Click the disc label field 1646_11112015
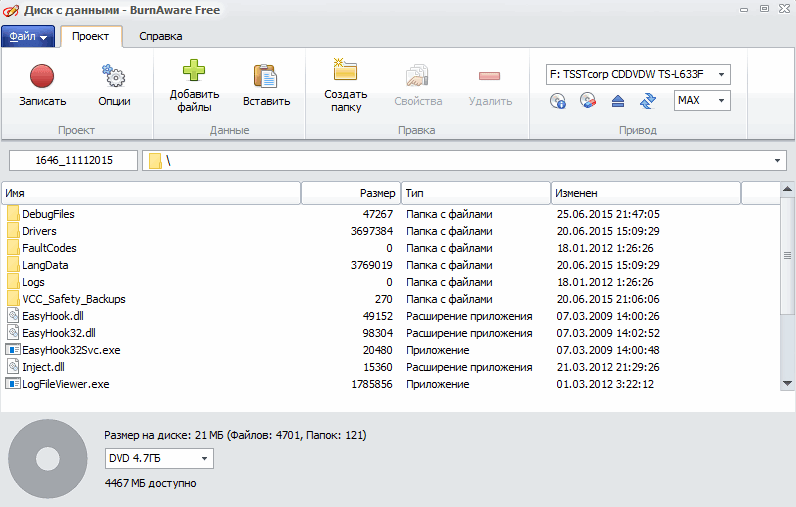 tap(74, 160)
